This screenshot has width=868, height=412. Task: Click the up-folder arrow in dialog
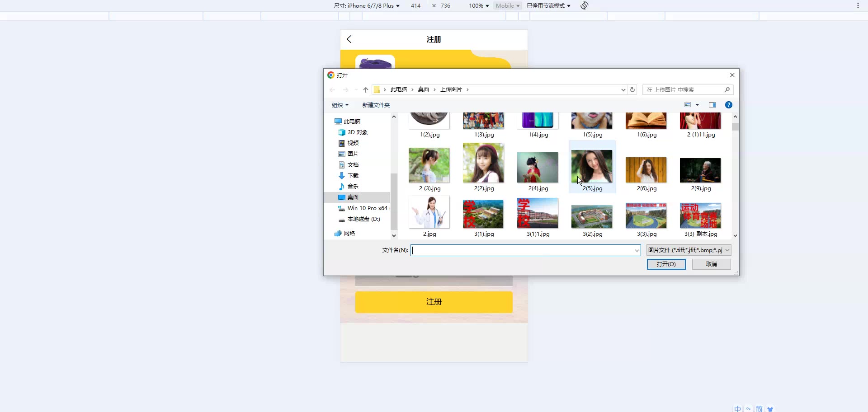coord(366,89)
